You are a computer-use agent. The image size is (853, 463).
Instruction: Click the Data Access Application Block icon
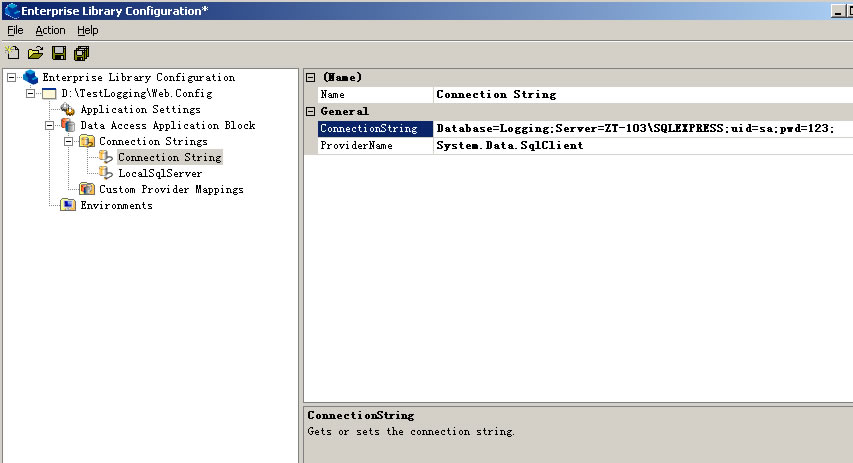[x=68, y=125]
